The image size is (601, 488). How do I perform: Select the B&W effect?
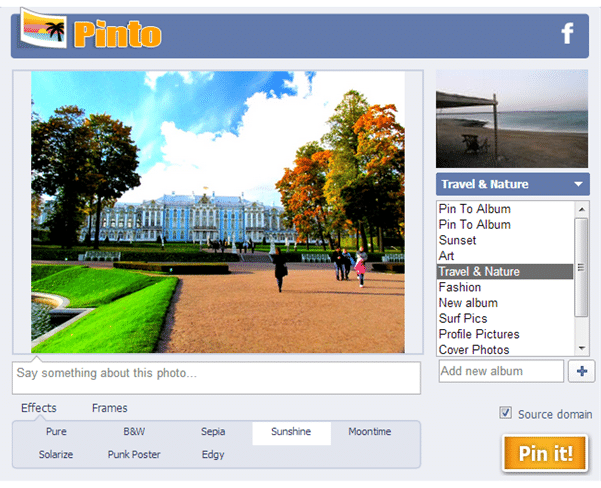[x=134, y=432]
